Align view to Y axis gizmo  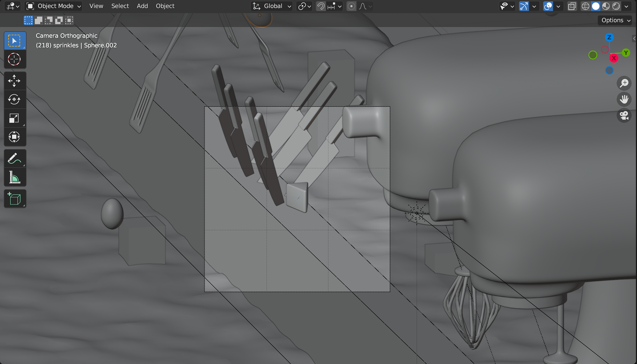click(x=626, y=53)
